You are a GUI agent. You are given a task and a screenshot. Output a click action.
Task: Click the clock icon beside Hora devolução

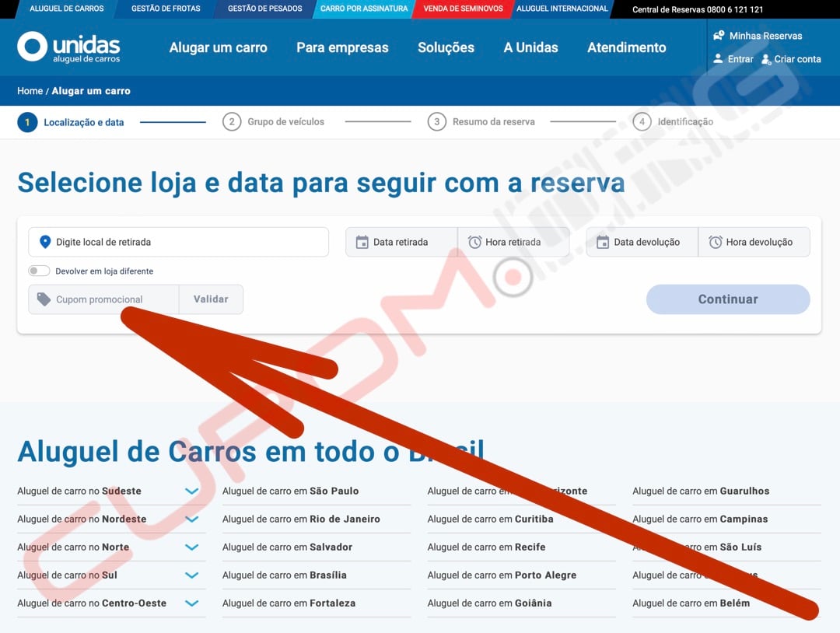tap(716, 242)
